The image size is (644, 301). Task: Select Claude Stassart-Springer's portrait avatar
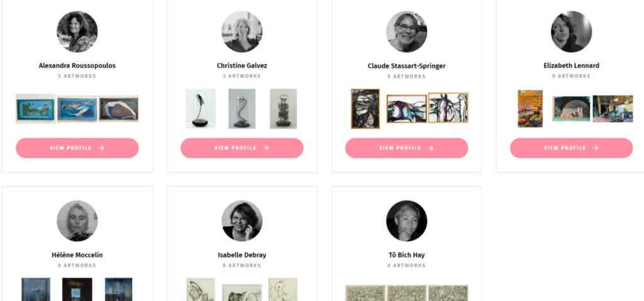click(407, 31)
